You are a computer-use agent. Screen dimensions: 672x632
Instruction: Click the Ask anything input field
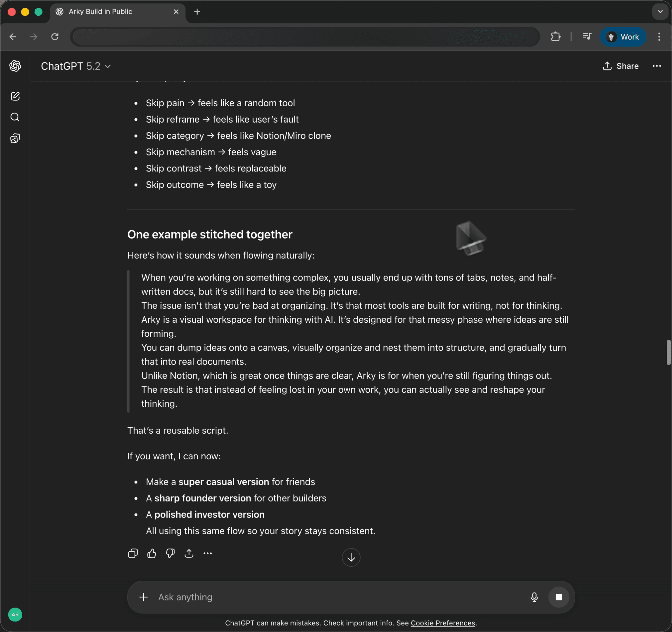pyautogui.click(x=338, y=597)
